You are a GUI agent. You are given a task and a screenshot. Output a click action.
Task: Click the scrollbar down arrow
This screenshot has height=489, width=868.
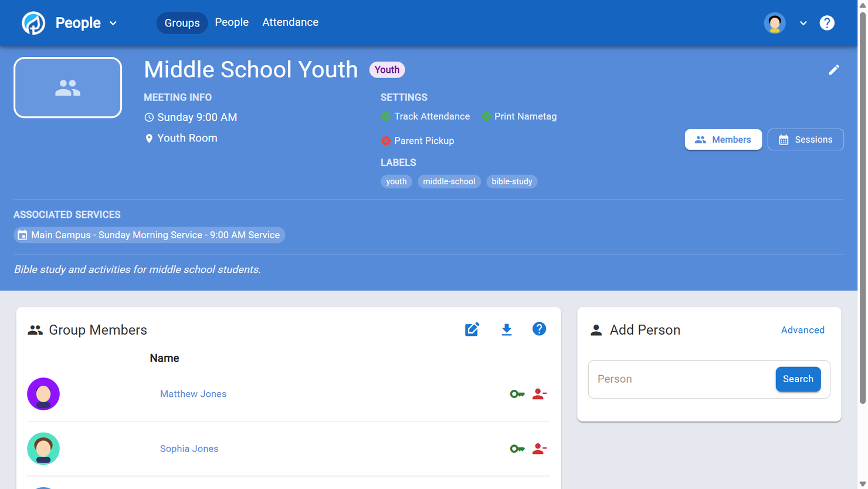pyautogui.click(x=863, y=484)
